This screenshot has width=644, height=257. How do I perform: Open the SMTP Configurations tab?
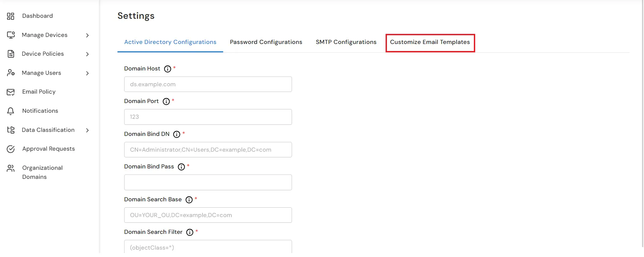coord(346,42)
